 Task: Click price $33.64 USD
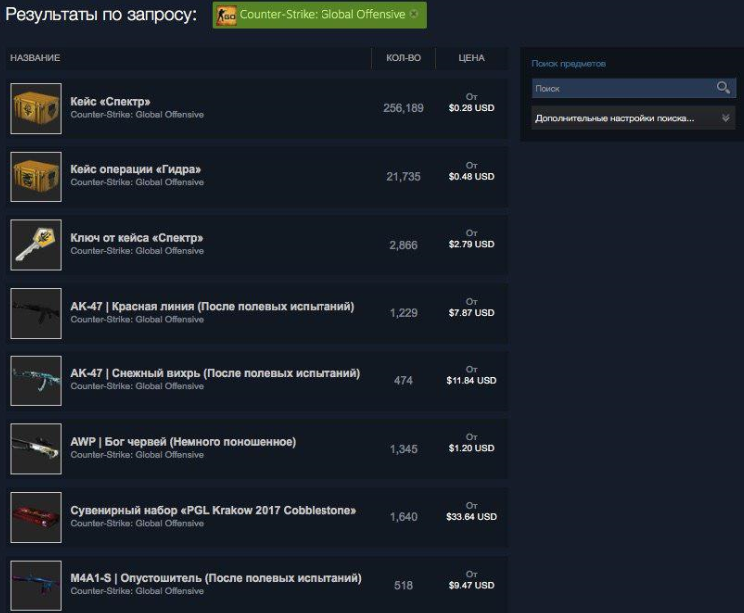point(471,517)
